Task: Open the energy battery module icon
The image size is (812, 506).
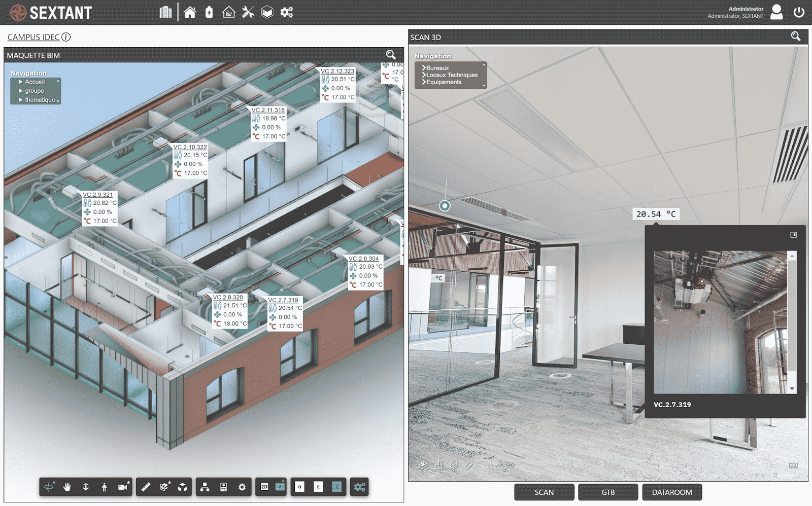Action: [x=209, y=12]
